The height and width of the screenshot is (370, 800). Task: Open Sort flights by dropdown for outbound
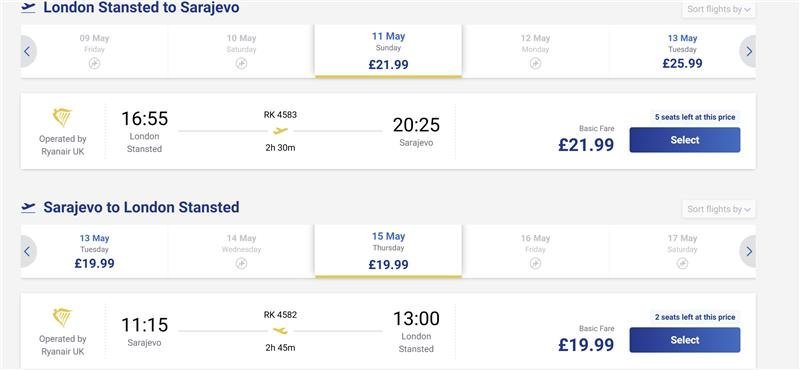tap(718, 9)
